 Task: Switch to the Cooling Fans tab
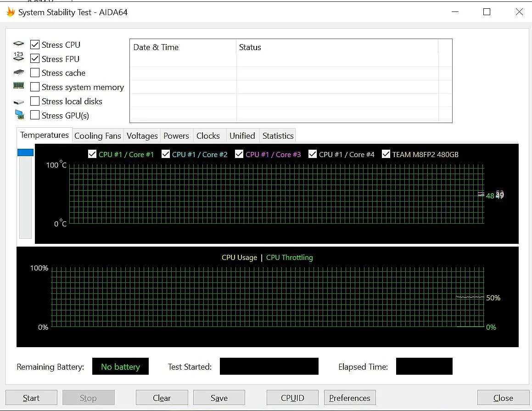click(x=98, y=136)
